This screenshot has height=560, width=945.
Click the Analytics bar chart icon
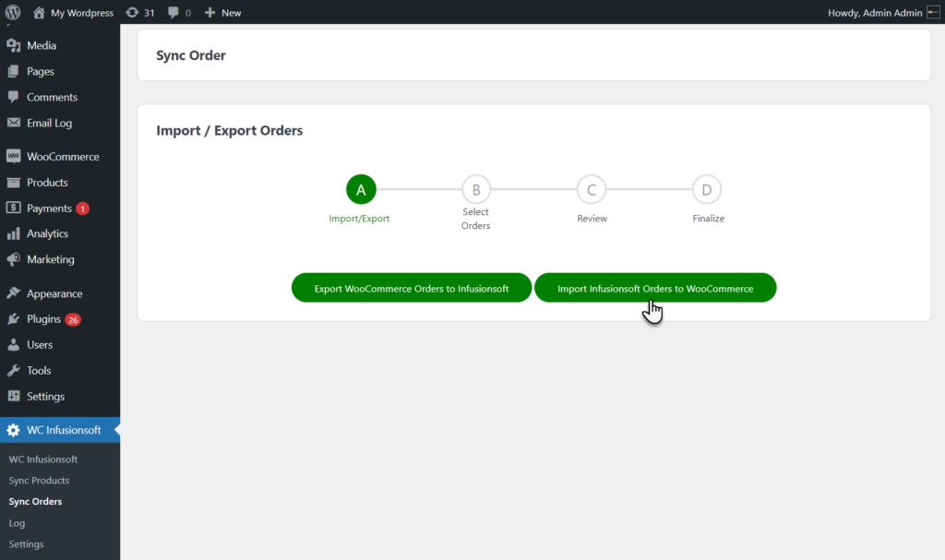pyautogui.click(x=13, y=234)
